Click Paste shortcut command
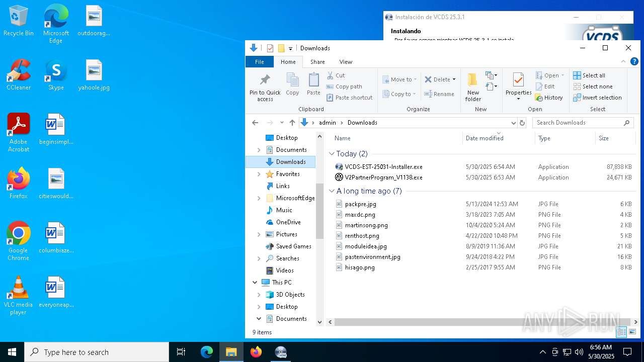The image size is (644, 362). 350,98
